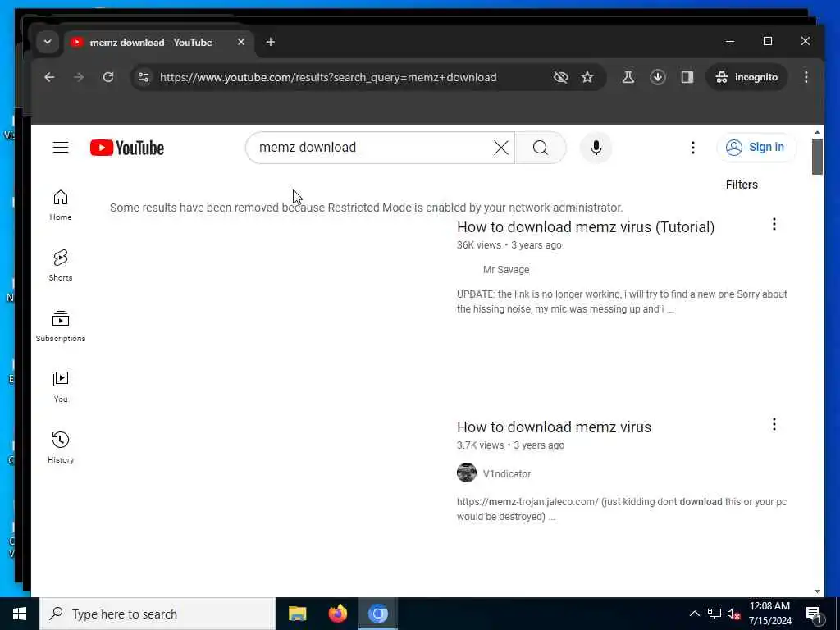
Task: Start voice search with the microphone
Action: (596, 148)
